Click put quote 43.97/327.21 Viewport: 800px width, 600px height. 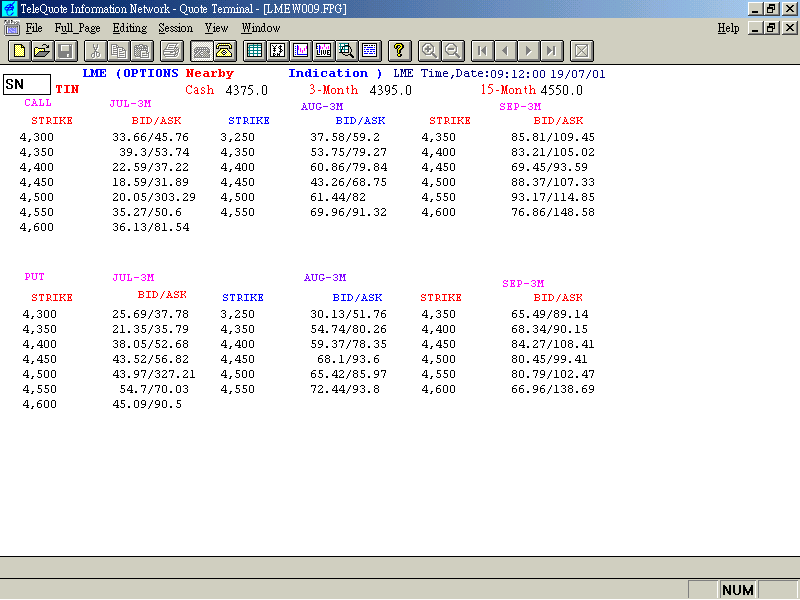pos(154,374)
